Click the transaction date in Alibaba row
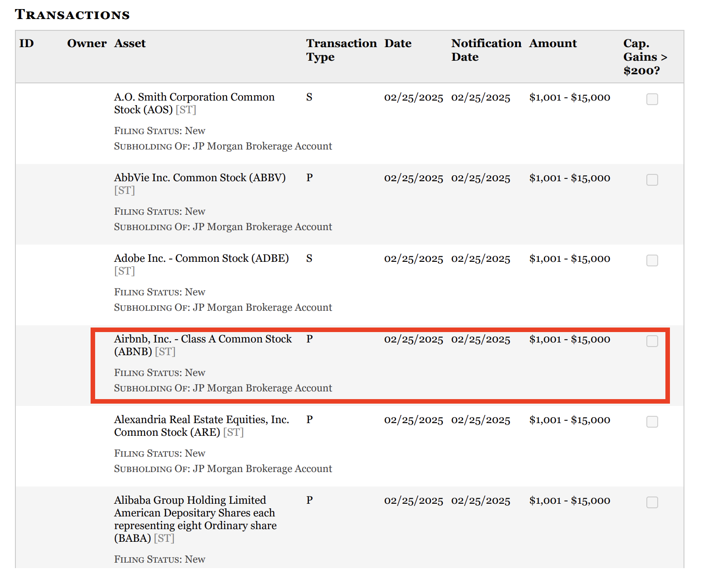The image size is (703, 588). click(x=414, y=501)
